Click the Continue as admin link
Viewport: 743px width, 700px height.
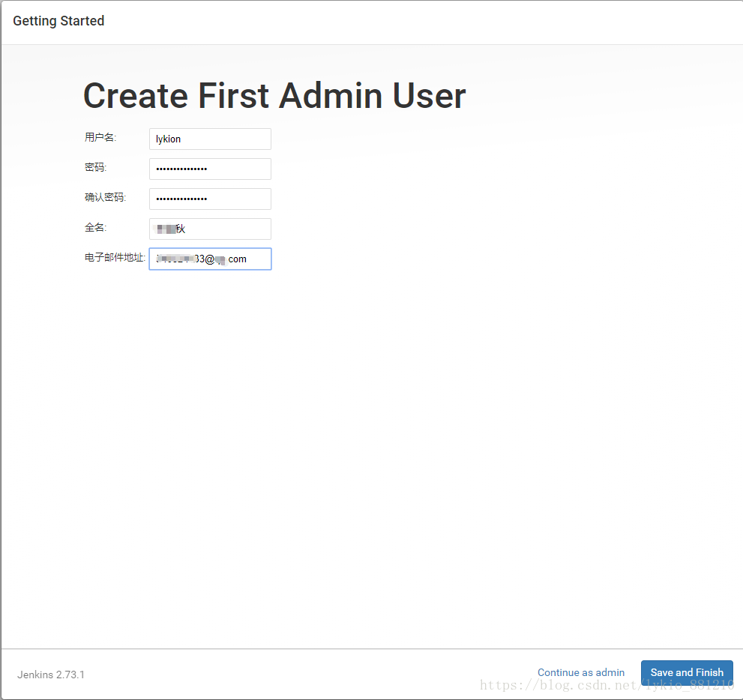click(x=581, y=672)
